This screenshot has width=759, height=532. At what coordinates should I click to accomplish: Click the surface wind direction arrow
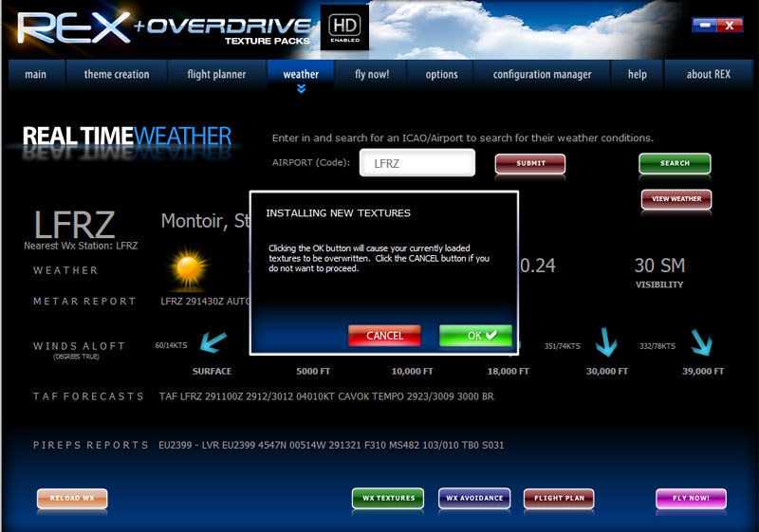coord(213,342)
